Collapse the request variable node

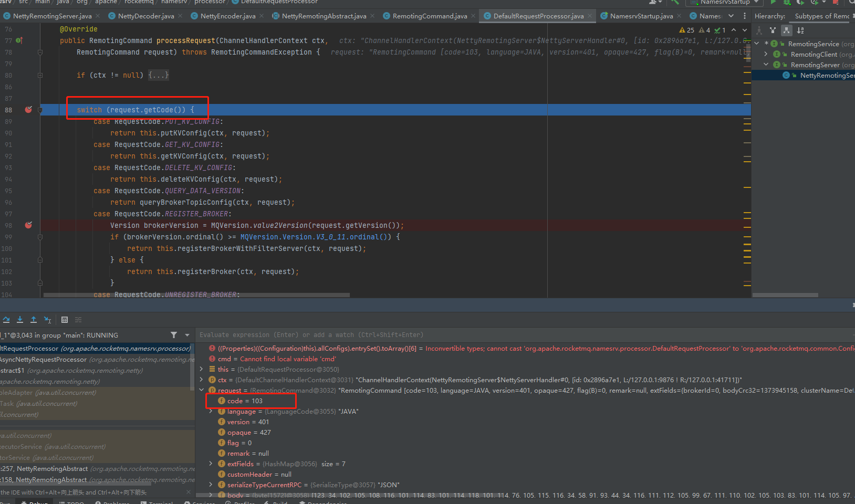click(201, 390)
